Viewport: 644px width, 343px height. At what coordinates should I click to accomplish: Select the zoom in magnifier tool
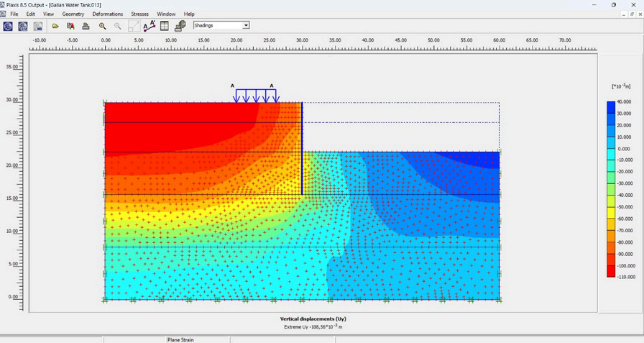[102, 27]
